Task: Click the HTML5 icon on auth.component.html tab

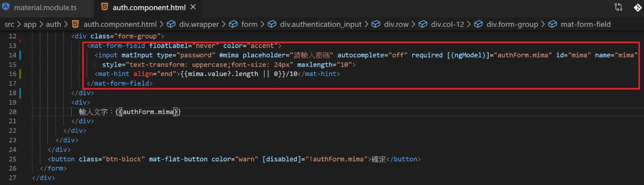Action: pos(104,8)
